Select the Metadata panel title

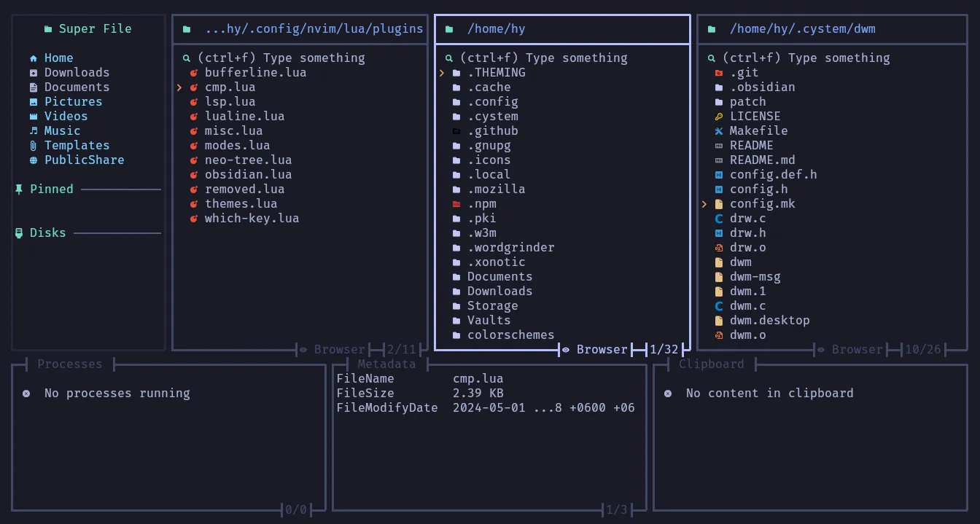(387, 364)
